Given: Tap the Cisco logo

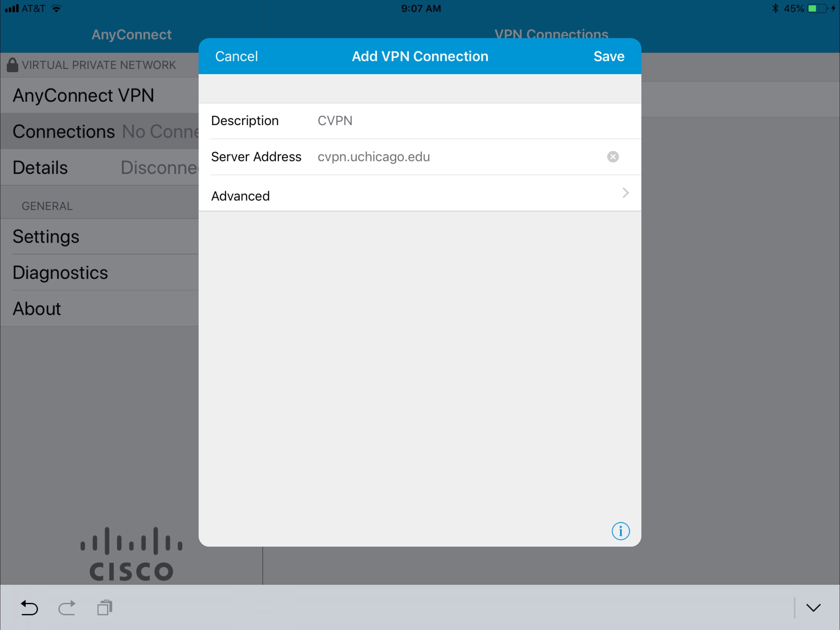Looking at the screenshot, I should 131,554.
